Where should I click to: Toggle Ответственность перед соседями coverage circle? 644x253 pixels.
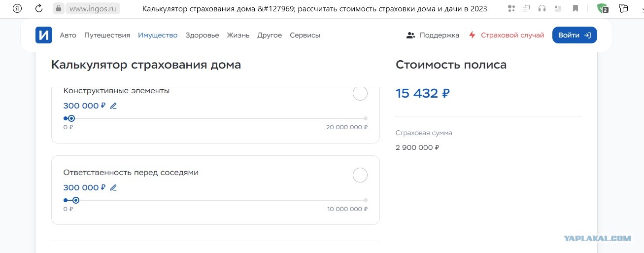point(360,175)
